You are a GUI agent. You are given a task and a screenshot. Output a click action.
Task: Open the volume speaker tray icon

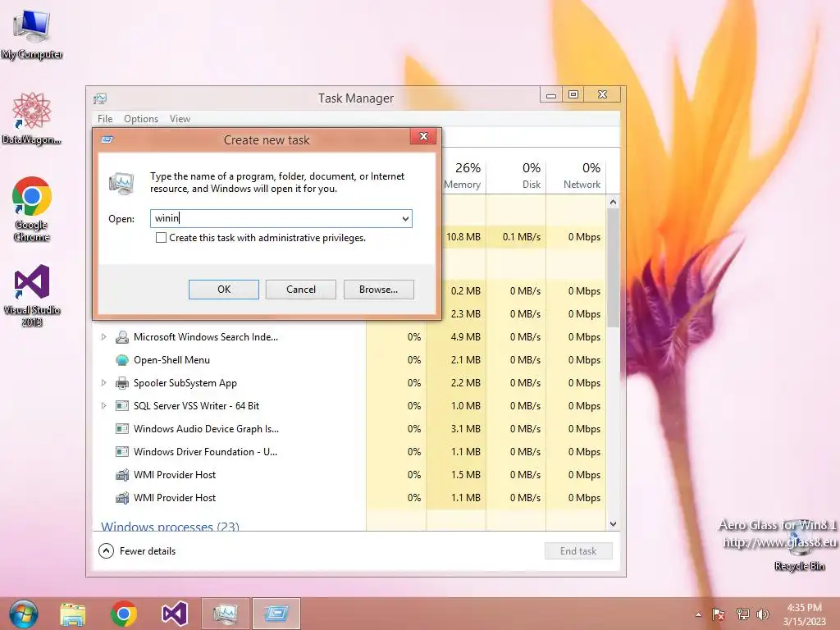pyautogui.click(x=763, y=614)
